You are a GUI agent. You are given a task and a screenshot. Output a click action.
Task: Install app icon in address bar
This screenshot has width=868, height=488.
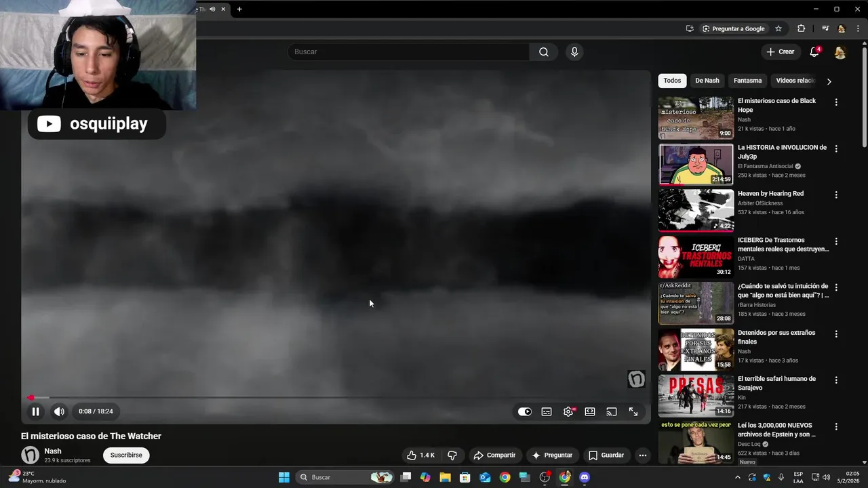pyautogui.click(x=690, y=28)
